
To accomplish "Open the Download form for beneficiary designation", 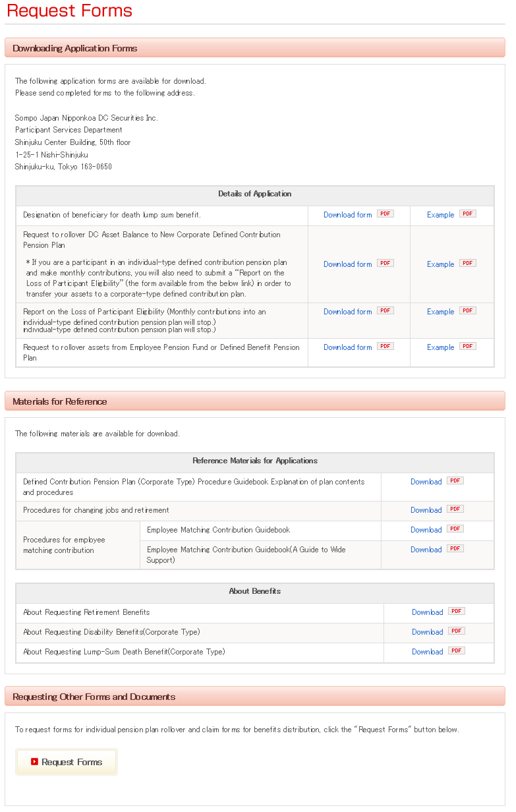I will [x=347, y=214].
